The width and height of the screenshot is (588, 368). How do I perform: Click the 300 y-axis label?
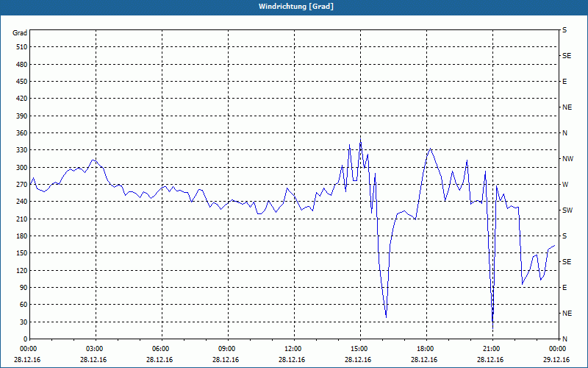(x=22, y=168)
